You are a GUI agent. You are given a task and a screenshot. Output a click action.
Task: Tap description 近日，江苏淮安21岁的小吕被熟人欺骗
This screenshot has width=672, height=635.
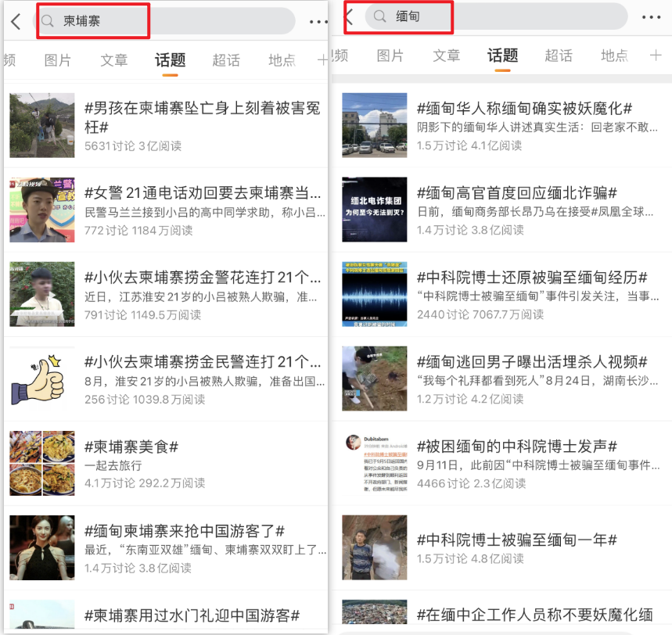pos(200,297)
